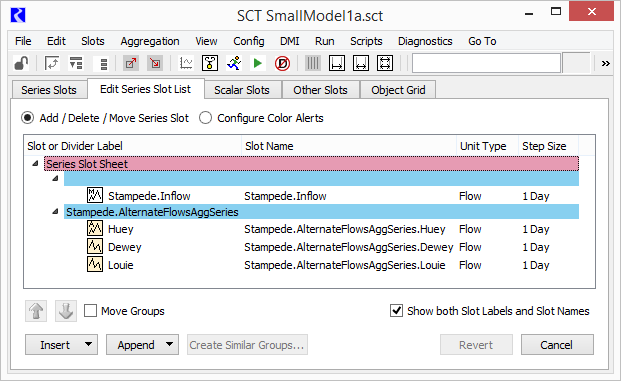Open the plot icon in the toolbar
This screenshot has width=621, height=381.
(x=186, y=63)
